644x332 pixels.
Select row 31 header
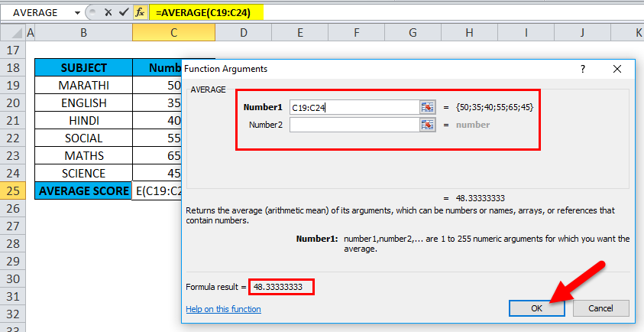tap(13, 297)
